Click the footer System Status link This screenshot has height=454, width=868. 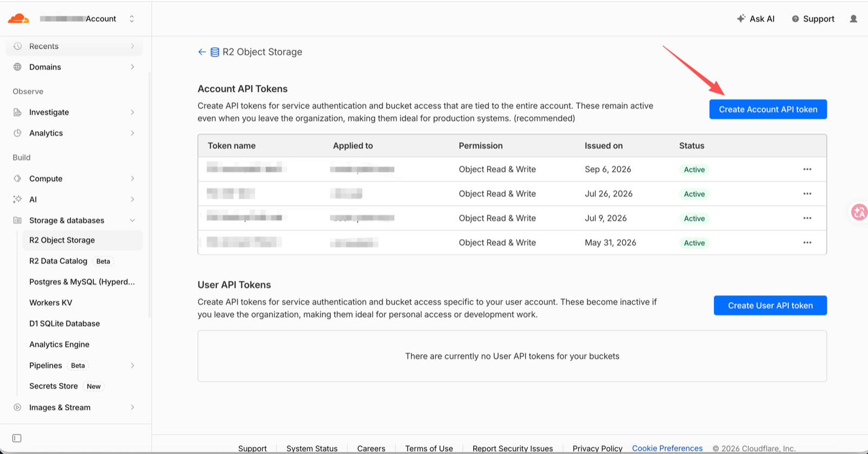pos(312,449)
